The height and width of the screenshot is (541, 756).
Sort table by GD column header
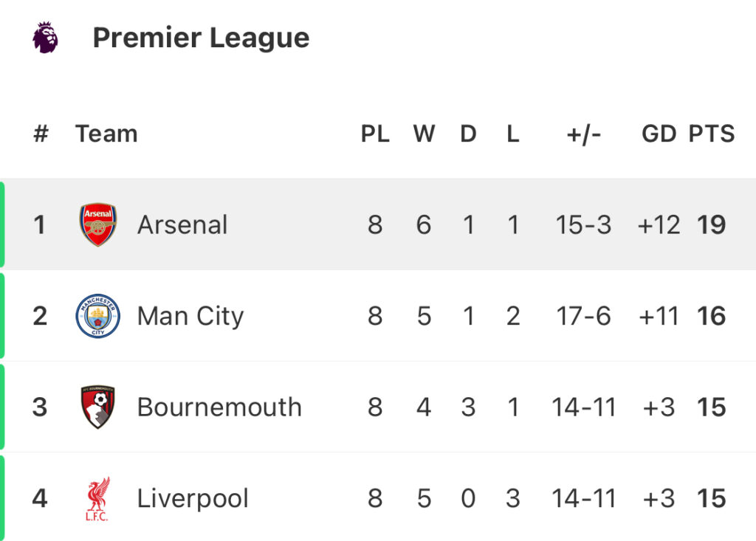pyautogui.click(x=659, y=134)
